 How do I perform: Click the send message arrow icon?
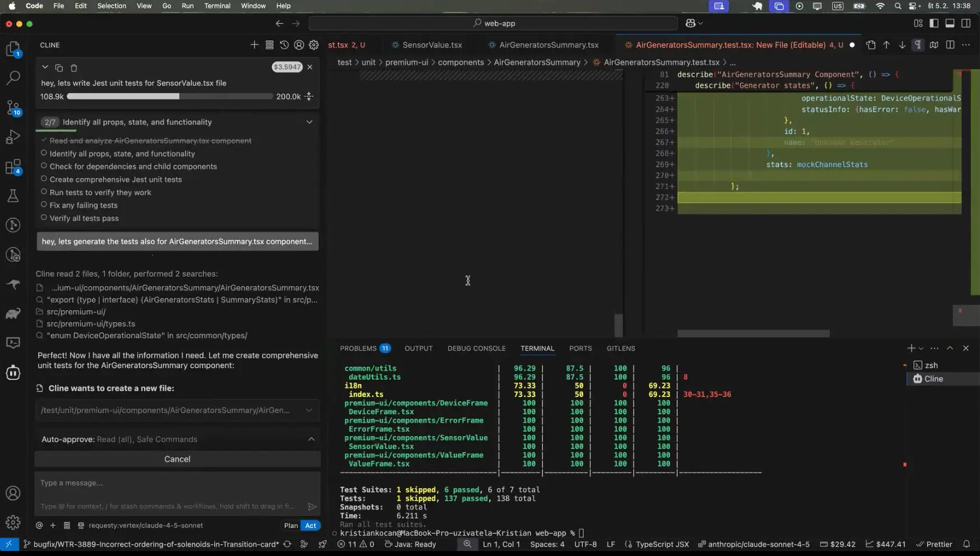(312, 506)
